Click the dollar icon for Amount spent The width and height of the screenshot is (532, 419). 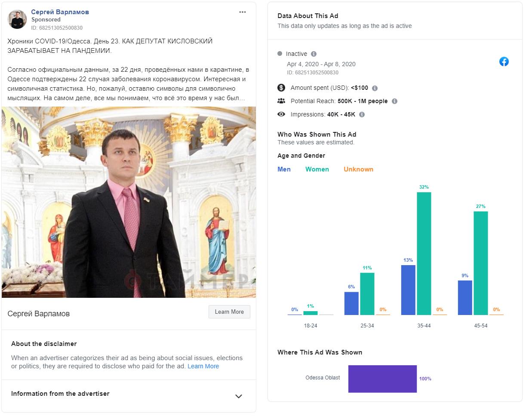pos(281,88)
